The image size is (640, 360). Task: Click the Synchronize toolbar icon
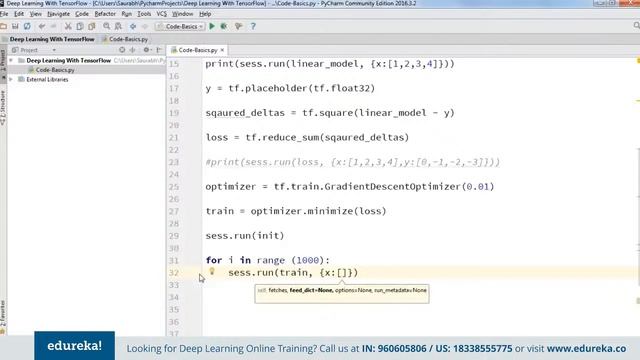coord(27,26)
